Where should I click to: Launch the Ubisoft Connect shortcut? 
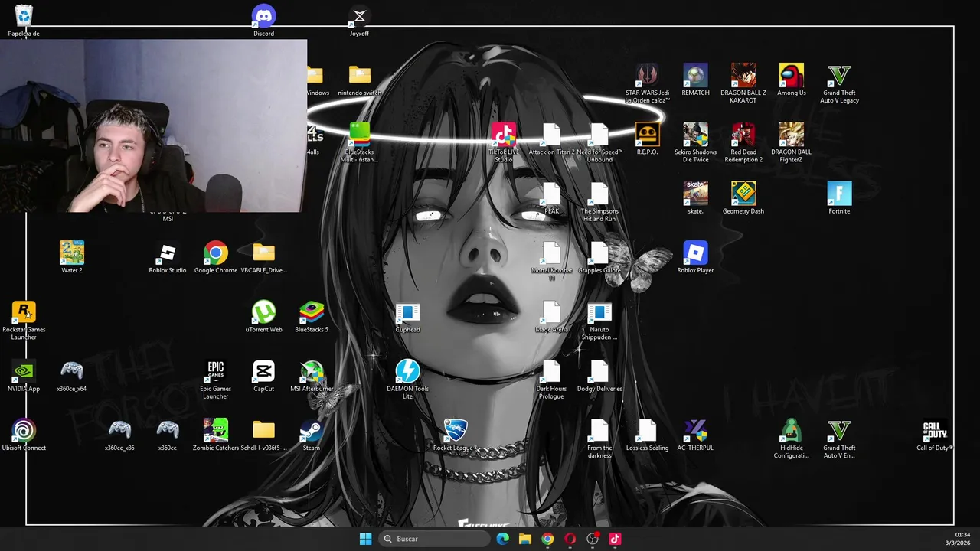[24, 435]
